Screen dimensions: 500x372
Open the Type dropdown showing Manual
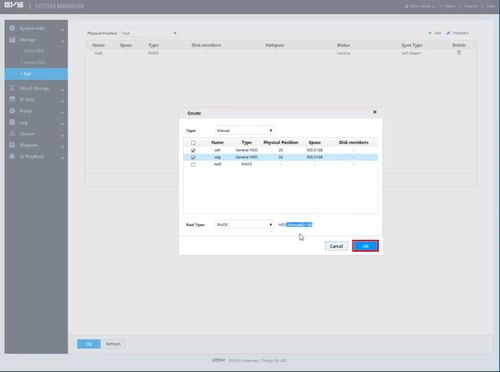click(244, 131)
